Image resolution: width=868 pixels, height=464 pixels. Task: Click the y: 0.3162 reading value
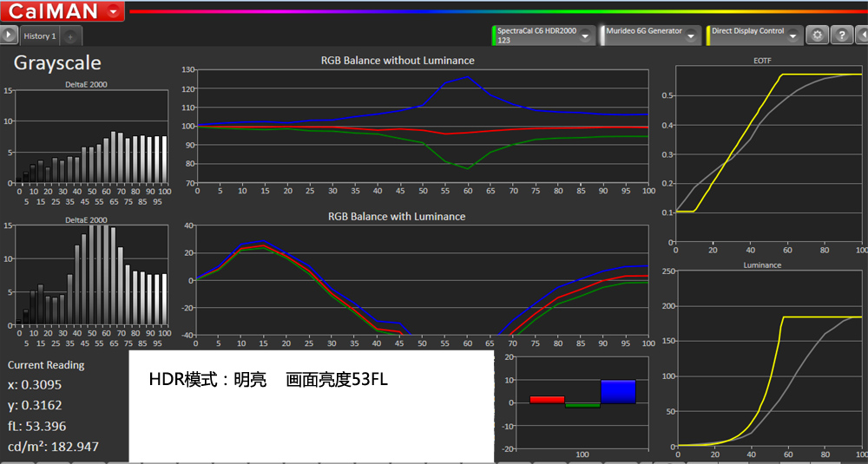tap(35, 405)
